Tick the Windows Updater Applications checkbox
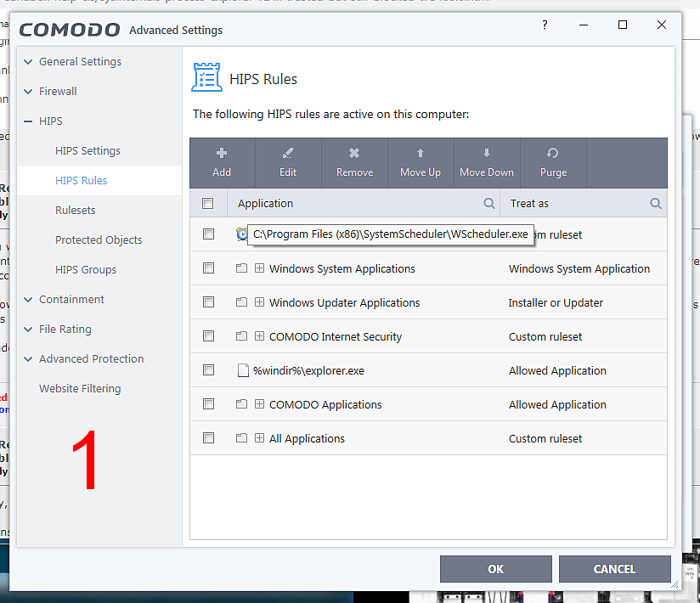 tap(208, 302)
